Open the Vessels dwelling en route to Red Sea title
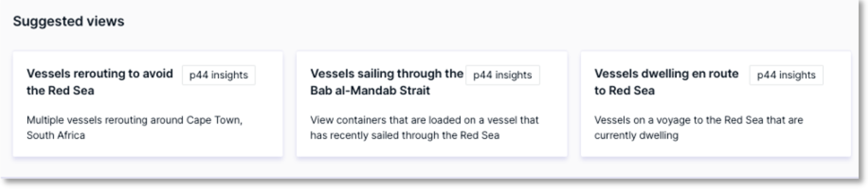 [x=666, y=74]
